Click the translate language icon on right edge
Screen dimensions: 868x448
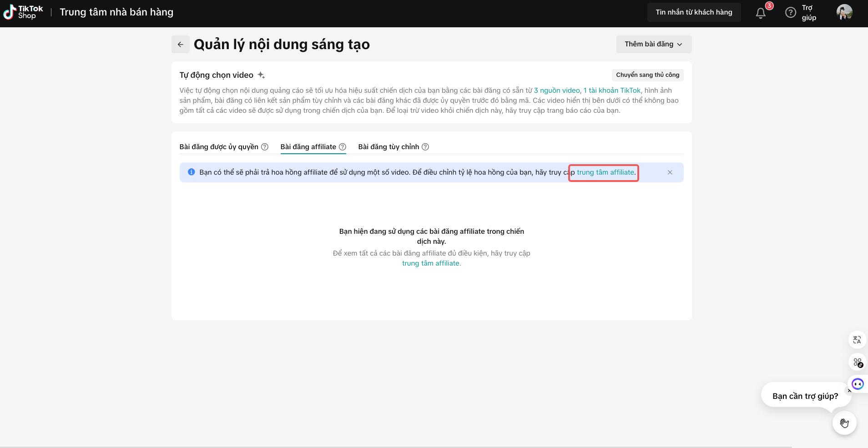pos(857,340)
